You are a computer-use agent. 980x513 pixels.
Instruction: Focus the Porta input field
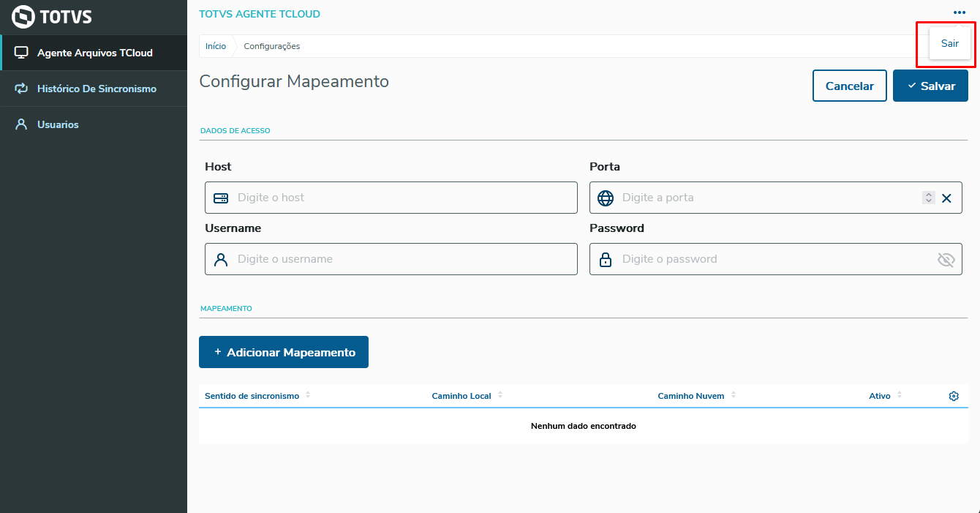click(776, 198)
